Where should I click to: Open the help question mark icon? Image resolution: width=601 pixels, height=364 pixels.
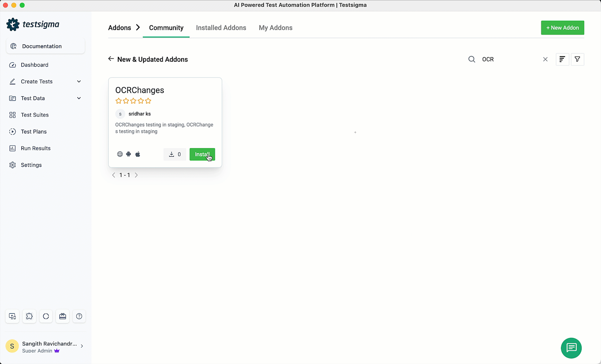tap(79, 316)
